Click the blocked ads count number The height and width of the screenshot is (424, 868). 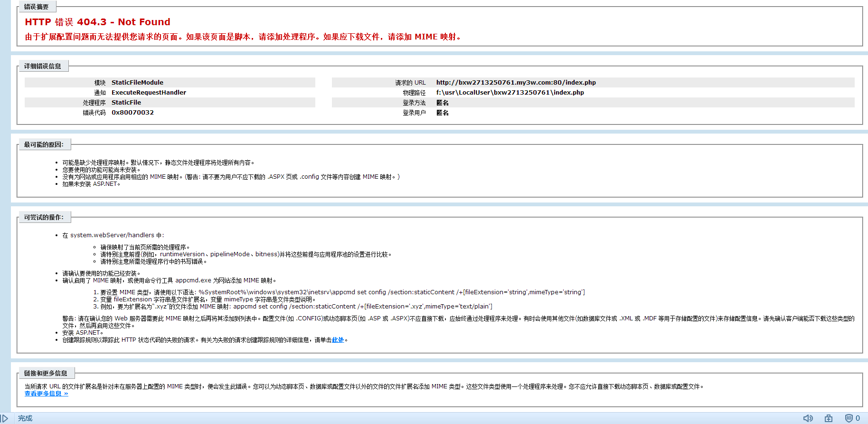(858, 418)
